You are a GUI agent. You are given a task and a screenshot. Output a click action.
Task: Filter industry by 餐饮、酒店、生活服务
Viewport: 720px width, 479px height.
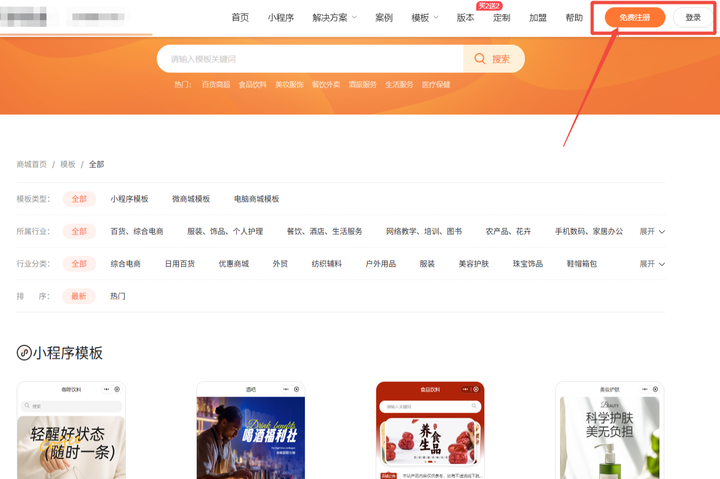coord(324,231)
